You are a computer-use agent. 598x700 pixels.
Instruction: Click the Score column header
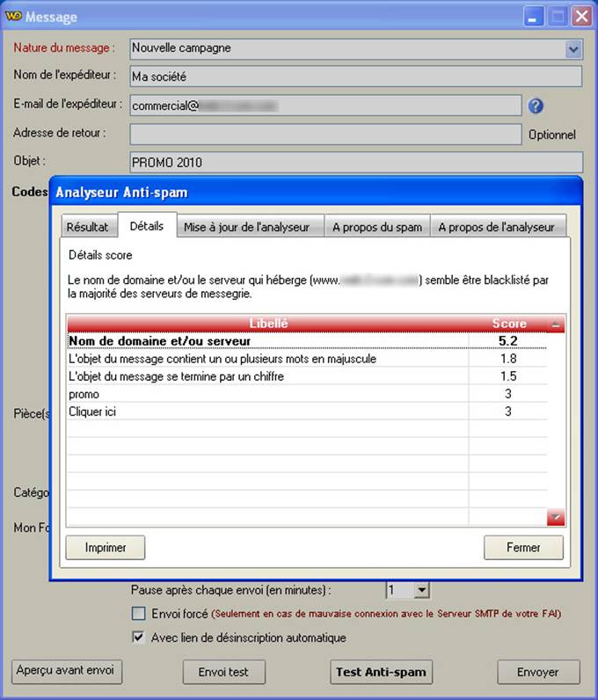(508, 324)
